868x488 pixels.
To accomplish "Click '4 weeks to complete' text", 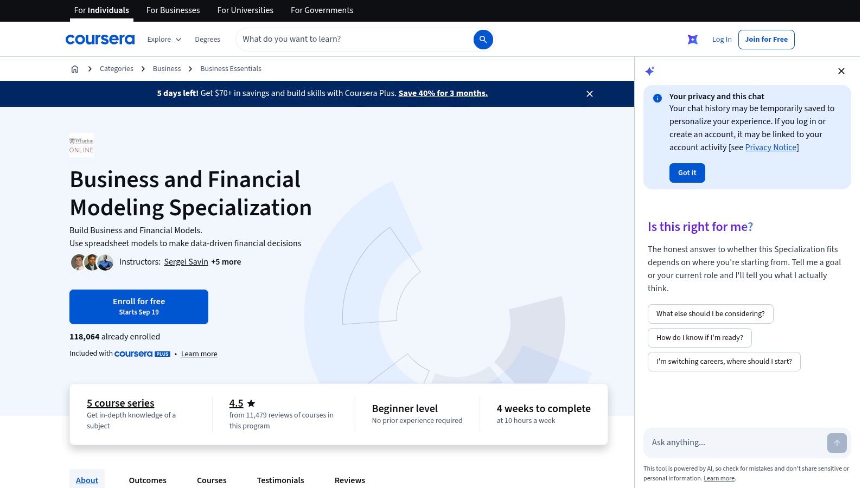I will [x=544, y=408].
